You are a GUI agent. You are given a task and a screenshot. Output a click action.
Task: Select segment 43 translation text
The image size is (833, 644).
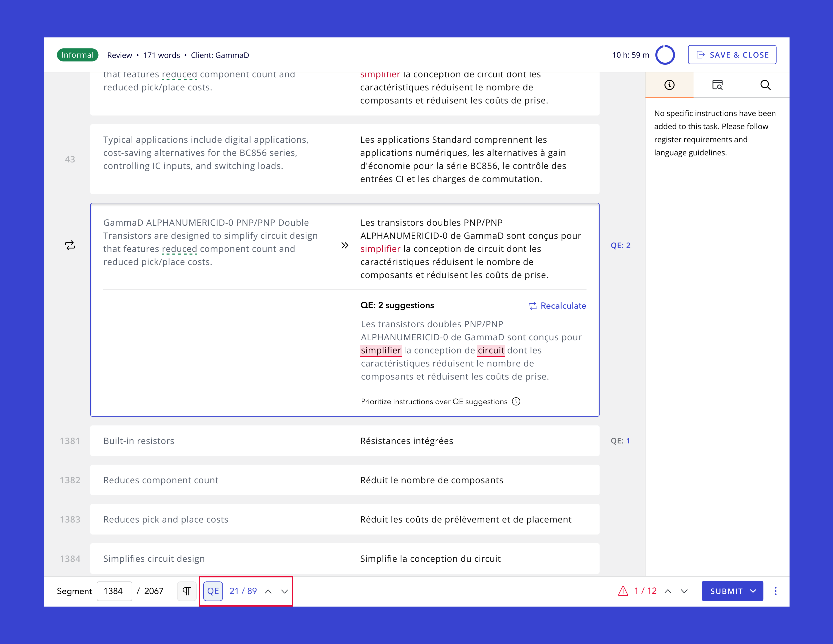point(463,159)
